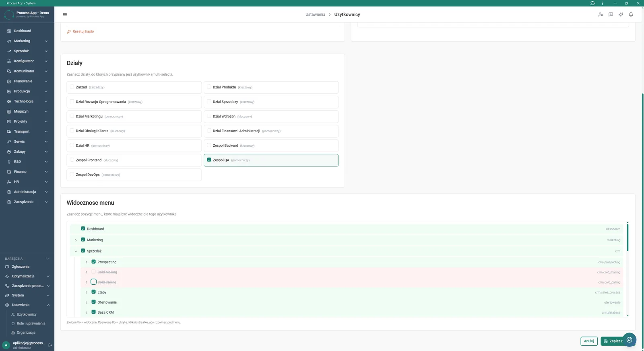This screenshot has height=351, width=644.
Task: Click the Zapisz save button
Action: pyautogui.click(x=612, y=341)
